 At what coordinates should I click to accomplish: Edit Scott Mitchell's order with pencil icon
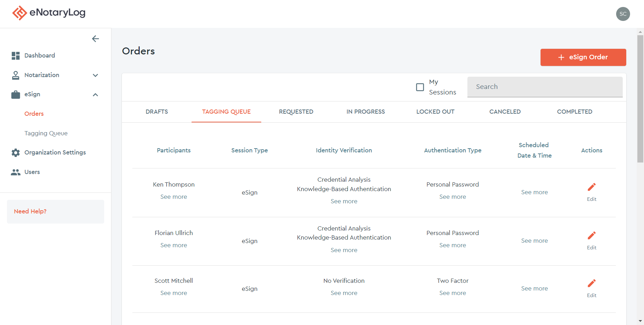tap(591, 283)
